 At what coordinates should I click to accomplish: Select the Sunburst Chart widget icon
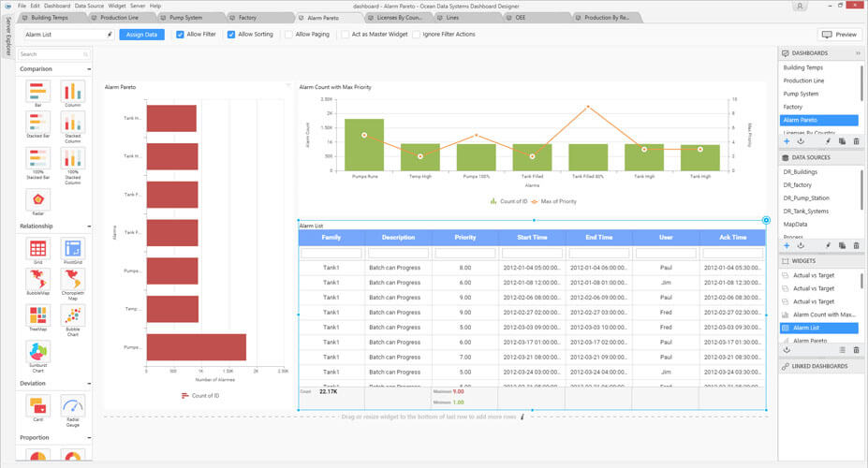38,352
